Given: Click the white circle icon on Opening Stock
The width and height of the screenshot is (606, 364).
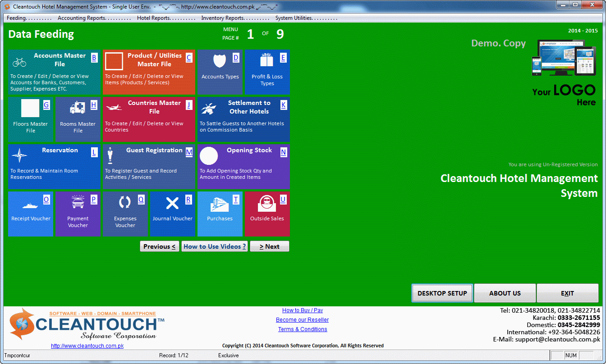Looking at the screenshot, I should pyautogui.click(x=209, y=156).
